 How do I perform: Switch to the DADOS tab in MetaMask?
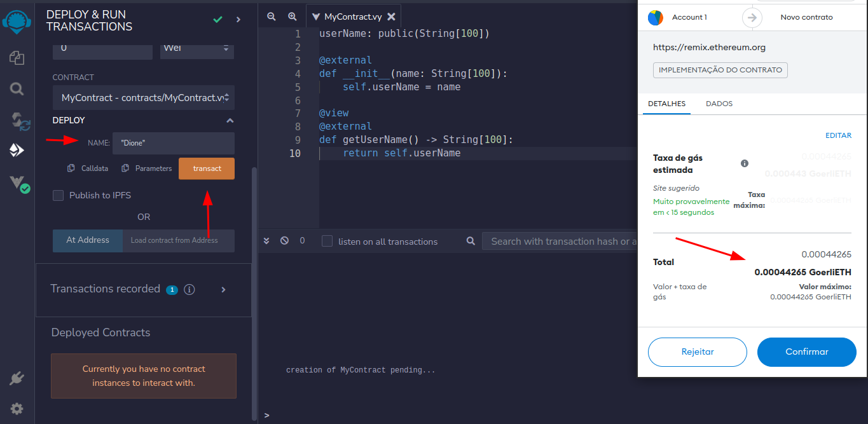[719, 104]
